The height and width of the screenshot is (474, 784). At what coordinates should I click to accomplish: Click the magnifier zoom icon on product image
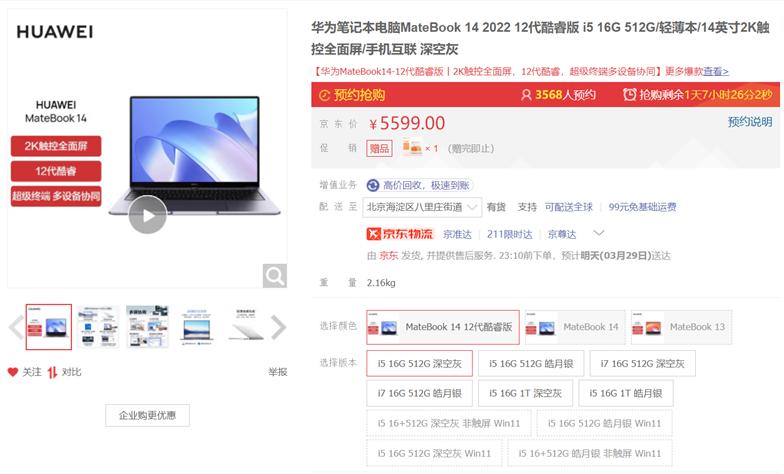point(274,276)
